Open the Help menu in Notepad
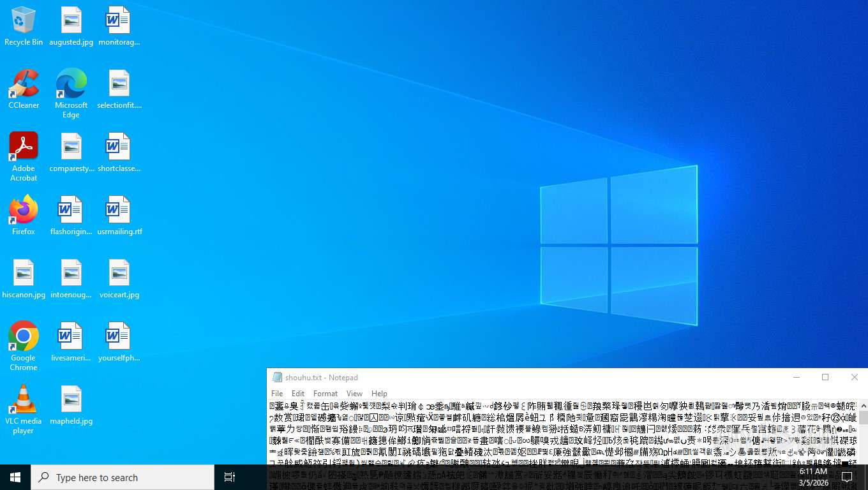Viewport: 868px width, 490px height. click(x=379, y=394)
